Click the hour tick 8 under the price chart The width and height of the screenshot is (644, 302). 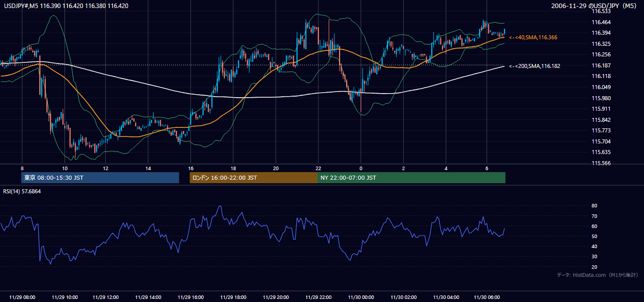point(22,168)
